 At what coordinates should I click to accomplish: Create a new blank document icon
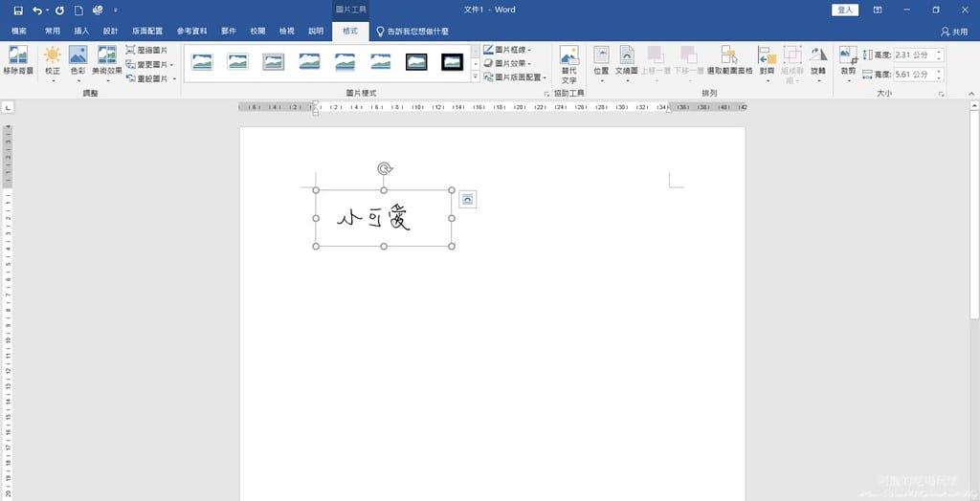pos(78,11)
